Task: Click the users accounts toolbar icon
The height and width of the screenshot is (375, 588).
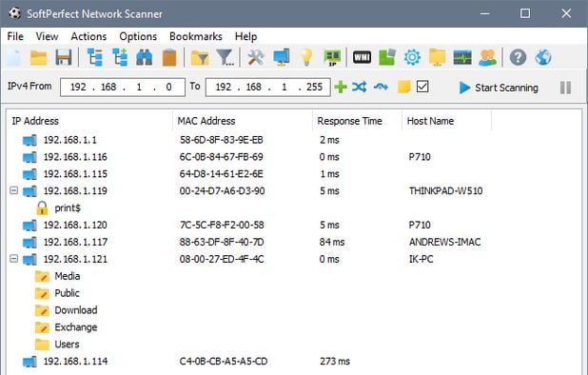Action: pos(487,57)
